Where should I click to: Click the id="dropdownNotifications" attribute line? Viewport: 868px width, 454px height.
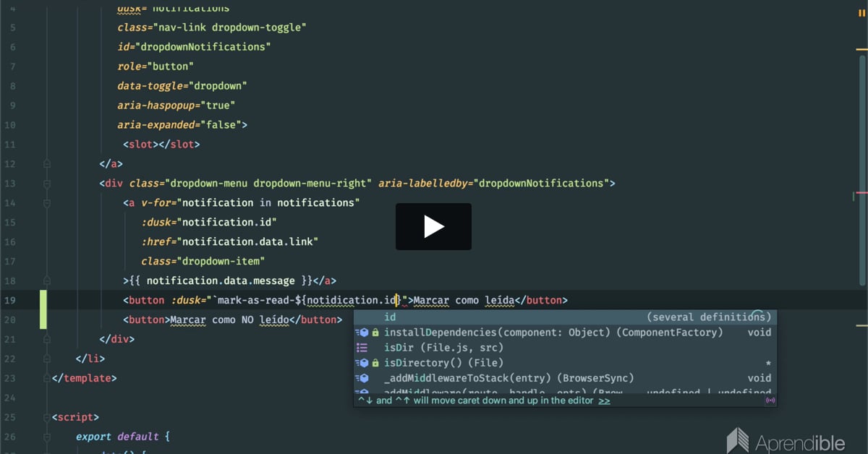[195, 47]
